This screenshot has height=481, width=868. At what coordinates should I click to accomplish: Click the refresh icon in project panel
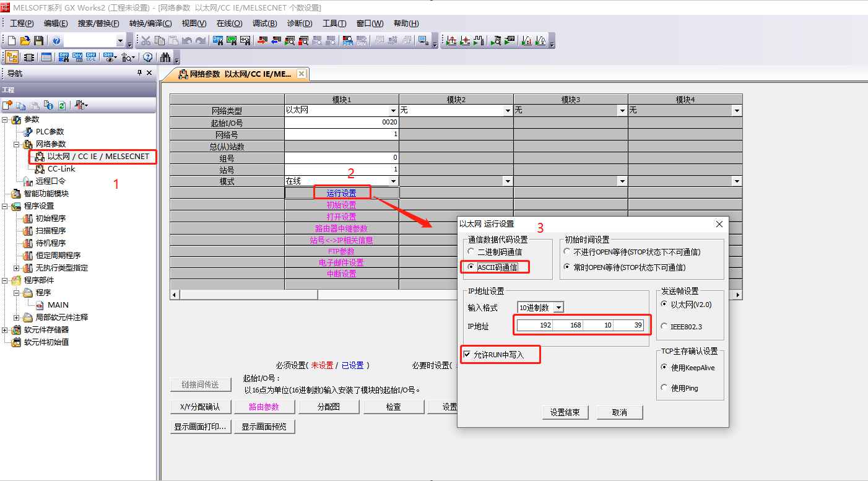click(x=62, y=105)
